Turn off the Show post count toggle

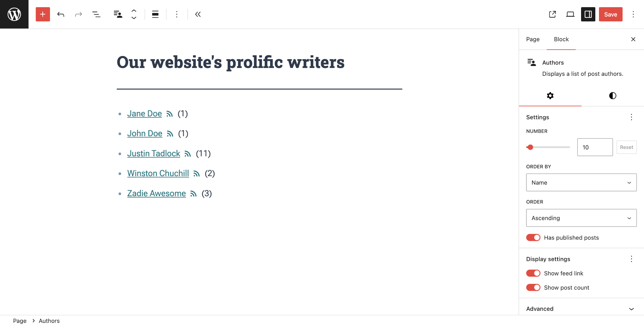(x=533, y=288)
